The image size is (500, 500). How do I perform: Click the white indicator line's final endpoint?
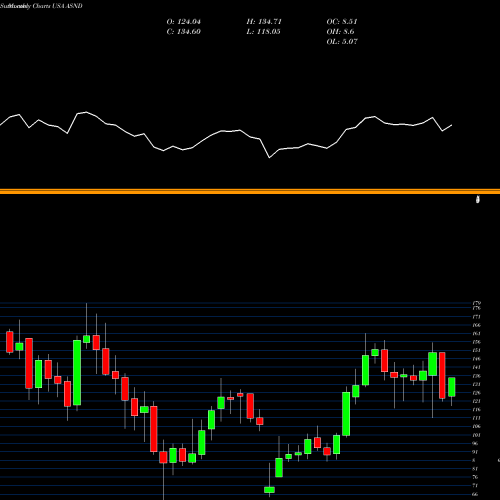[452, 125]
